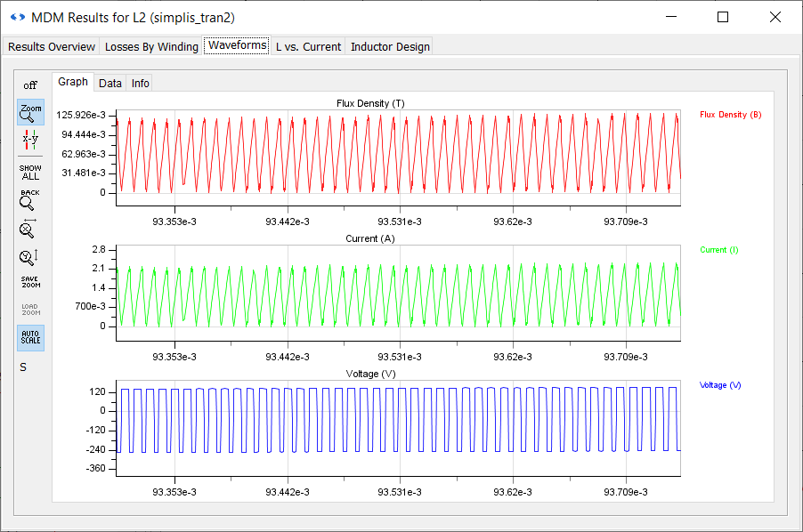Click the green Current (I) legend label
Viewport: 803px width, 532px height.
pyautogui.click(x=719, y=250)
